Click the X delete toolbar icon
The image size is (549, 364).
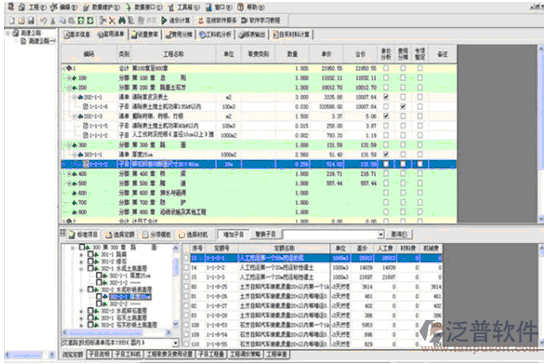(112, 21)
